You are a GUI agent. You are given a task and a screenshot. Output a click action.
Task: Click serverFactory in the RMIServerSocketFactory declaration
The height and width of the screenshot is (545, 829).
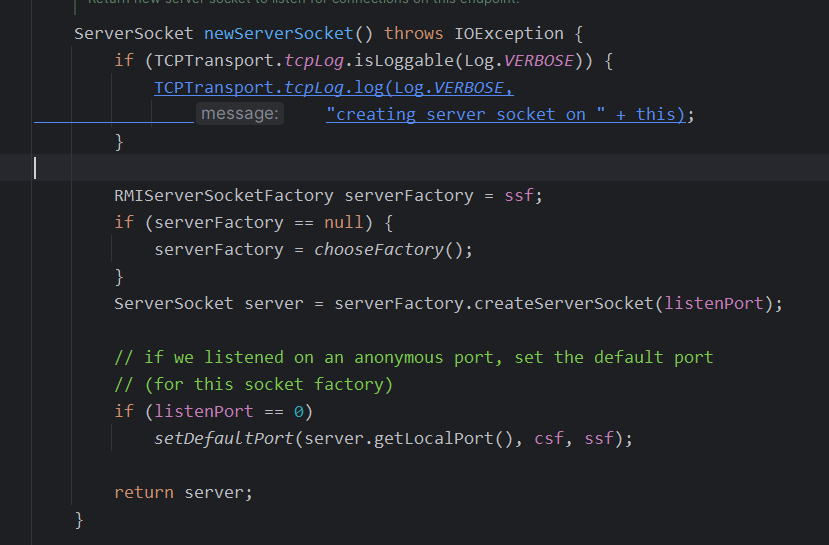pos(409,196)
